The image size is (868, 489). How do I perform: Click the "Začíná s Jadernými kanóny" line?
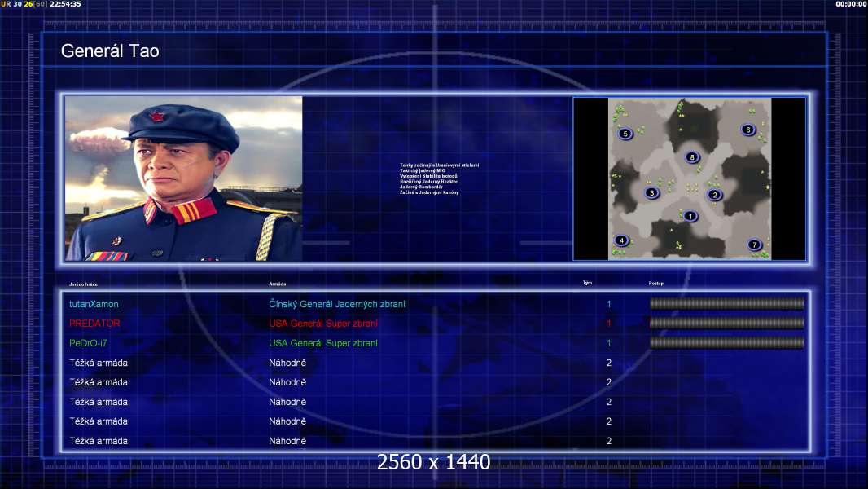[x=429, y=192]
